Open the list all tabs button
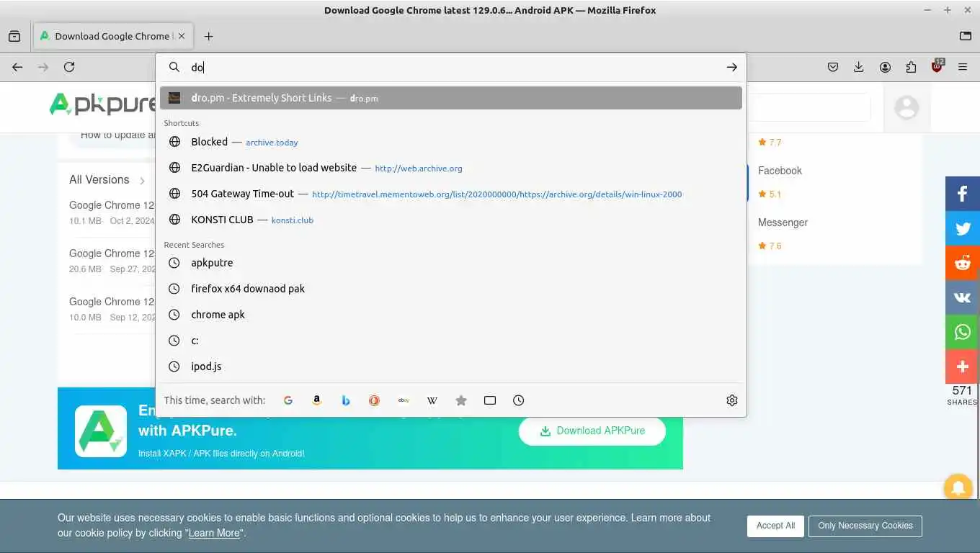Screen dimensions: 980x553 click(966, 36)
